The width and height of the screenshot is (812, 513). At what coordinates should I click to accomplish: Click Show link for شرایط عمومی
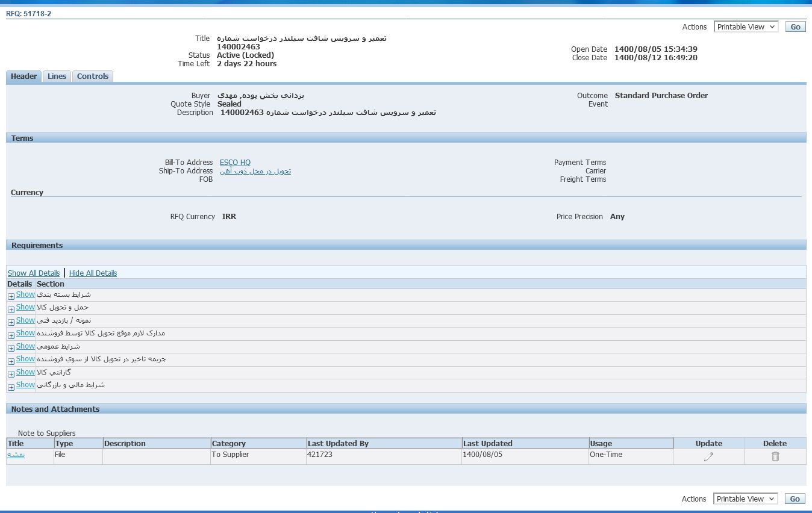pos(25,346)
